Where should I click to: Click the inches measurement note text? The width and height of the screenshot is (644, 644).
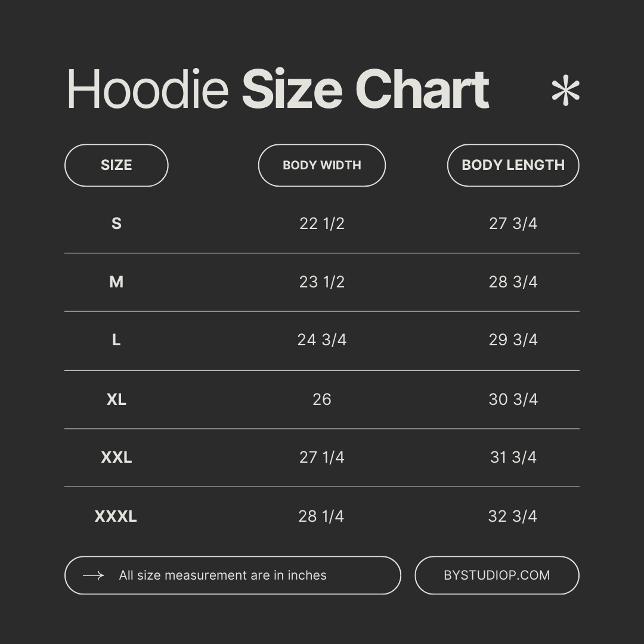click(222, 575)
